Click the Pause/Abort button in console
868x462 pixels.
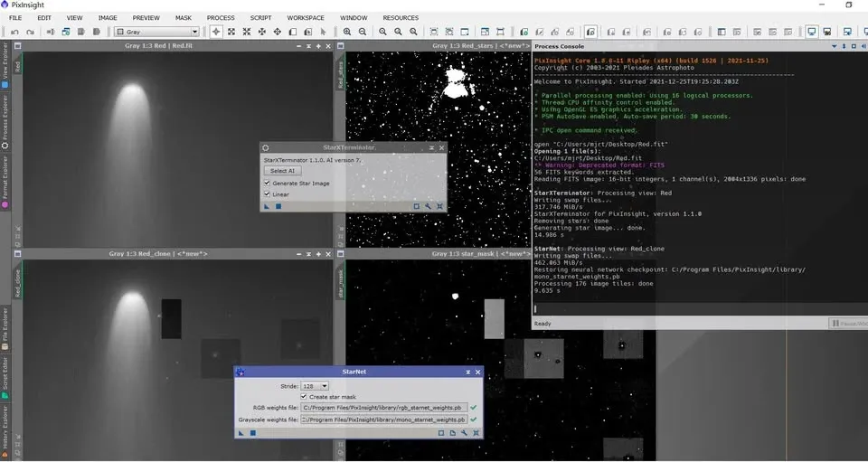(848, 323)
